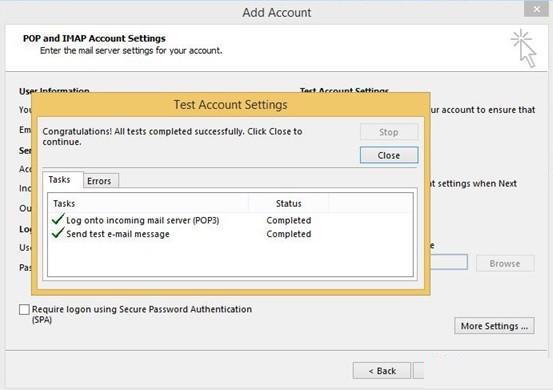This screenshot has width=553, height=390.
Task: Click the partially hidden button next to Back
Action: pyautogui.click(x=418, y=371)
